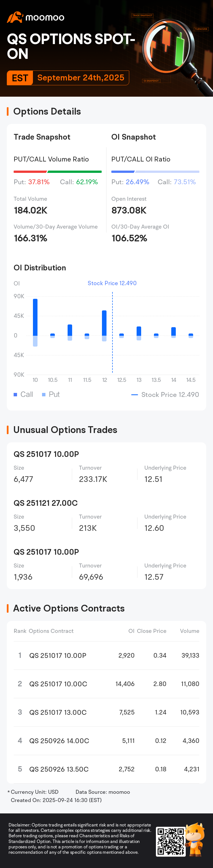213x868 pixels.
Task: Click the September 24th,2025 date label
Action: [x=81, y=78]
